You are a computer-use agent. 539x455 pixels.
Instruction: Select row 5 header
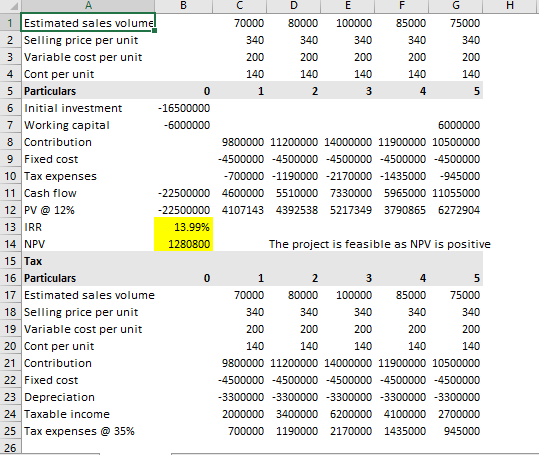click(x=10, y=91)
